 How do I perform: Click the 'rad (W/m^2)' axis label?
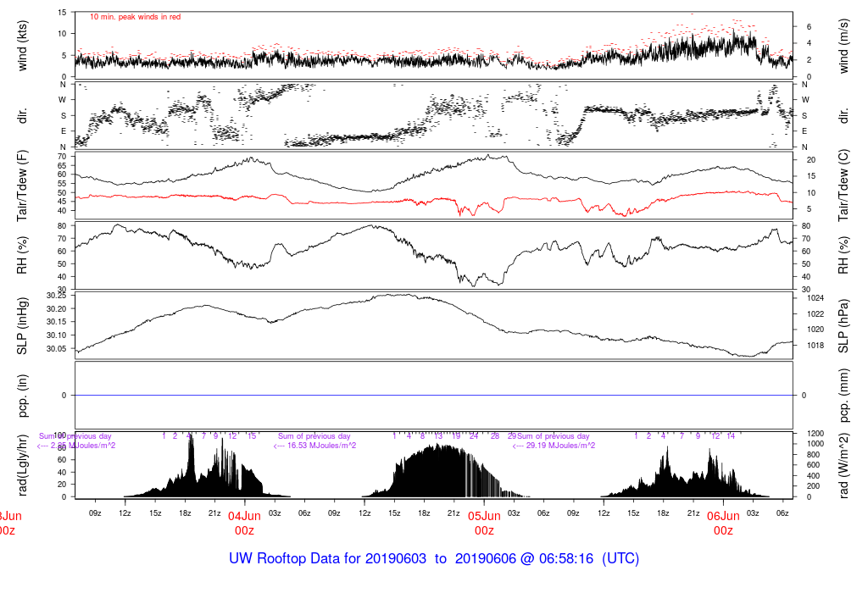pos(843,465)
